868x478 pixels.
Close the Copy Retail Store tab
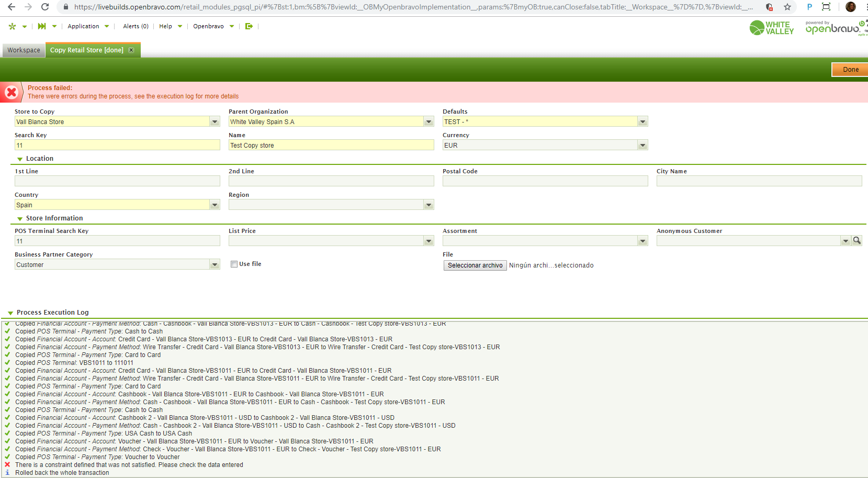click(x=131, y=50)
